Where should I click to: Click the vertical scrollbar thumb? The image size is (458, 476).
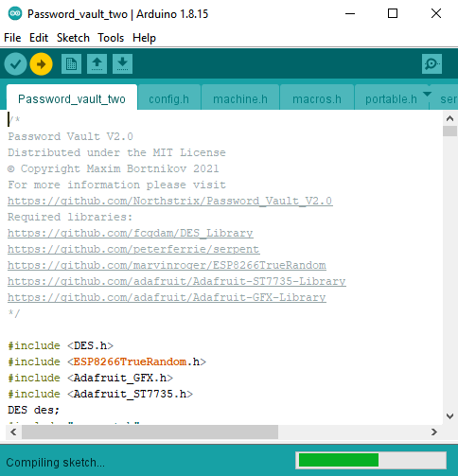tap(449, 131)
